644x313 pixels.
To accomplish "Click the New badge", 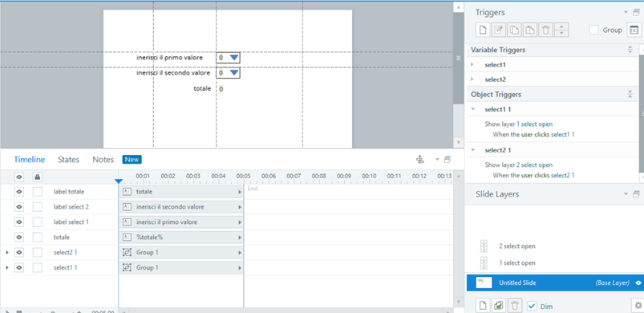I will pyautogui.click(x=132, y=160).
